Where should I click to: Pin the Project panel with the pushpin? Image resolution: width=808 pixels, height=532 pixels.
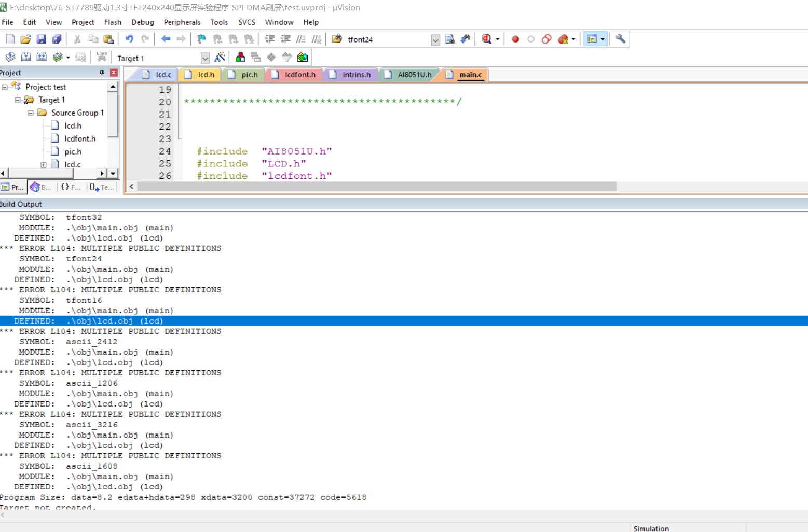[x=102, y=73]
